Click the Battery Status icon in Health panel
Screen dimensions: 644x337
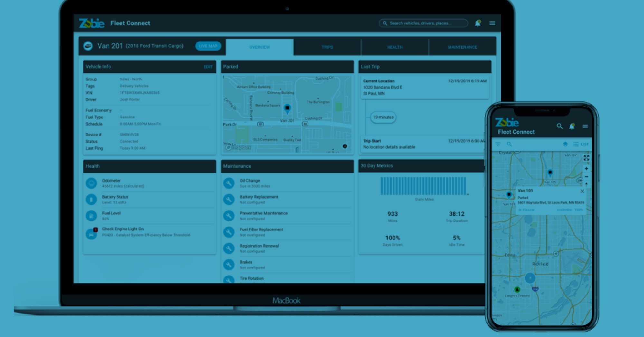pyautogui.click(x=91, y=200)
